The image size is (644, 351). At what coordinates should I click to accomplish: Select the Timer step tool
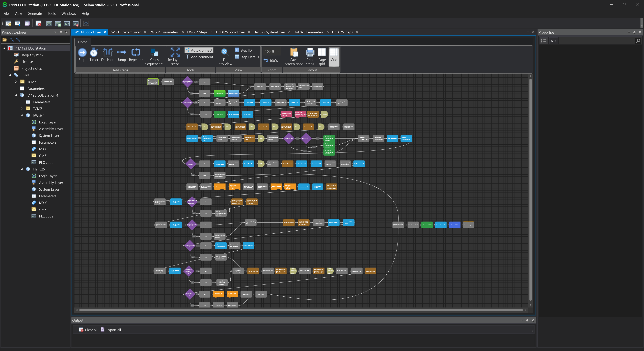tap(94, 55)
